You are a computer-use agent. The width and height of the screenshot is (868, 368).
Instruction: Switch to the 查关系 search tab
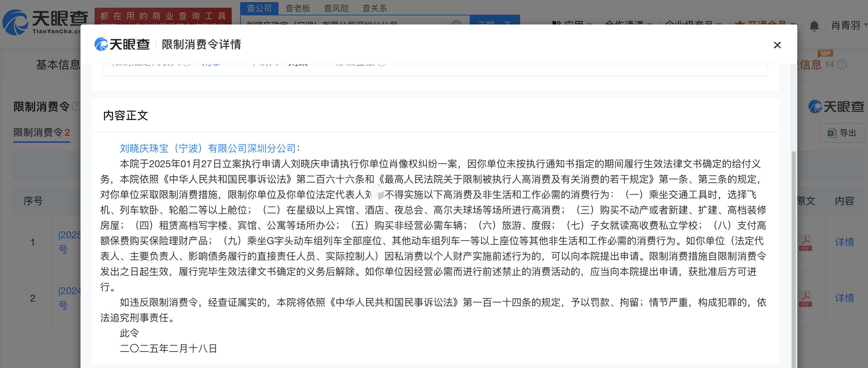[374, 8]
